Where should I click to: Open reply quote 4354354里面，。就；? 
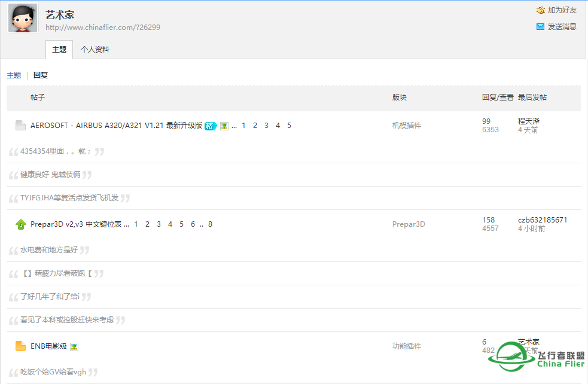pos(56,151)
